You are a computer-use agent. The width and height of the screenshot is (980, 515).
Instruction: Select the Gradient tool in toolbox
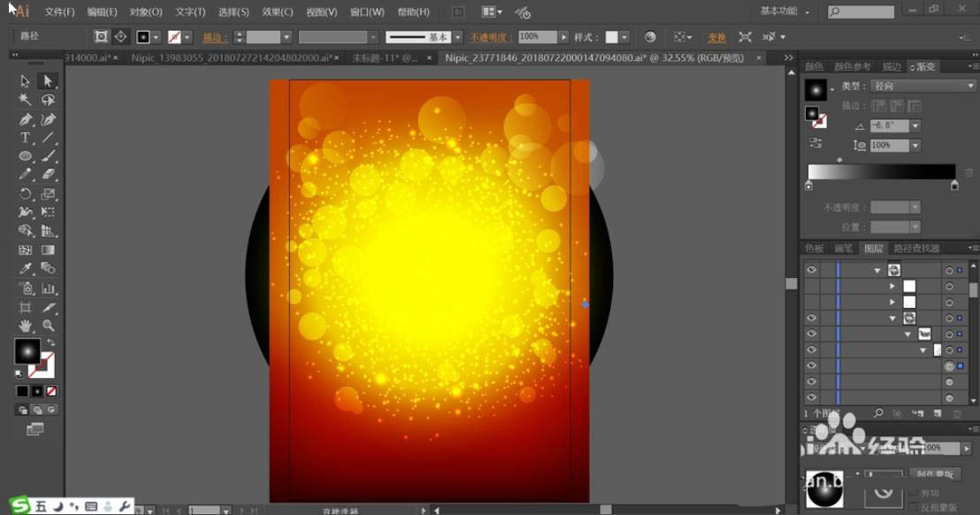[x=48, y=250]
